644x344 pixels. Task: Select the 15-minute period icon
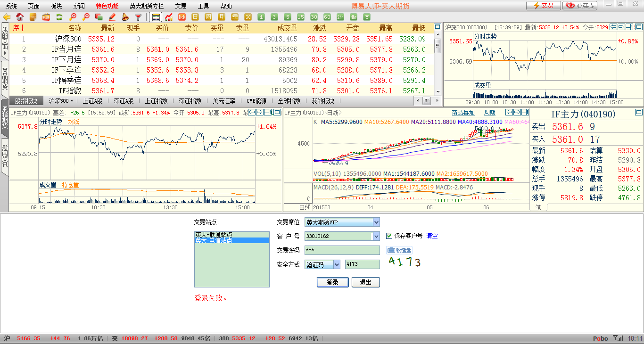point(301,17)
